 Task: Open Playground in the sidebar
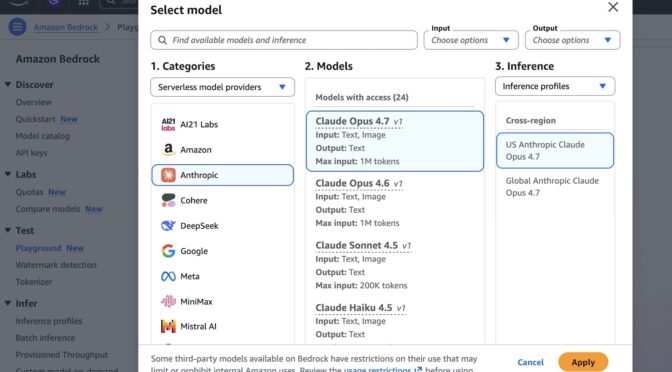[39, 248]
